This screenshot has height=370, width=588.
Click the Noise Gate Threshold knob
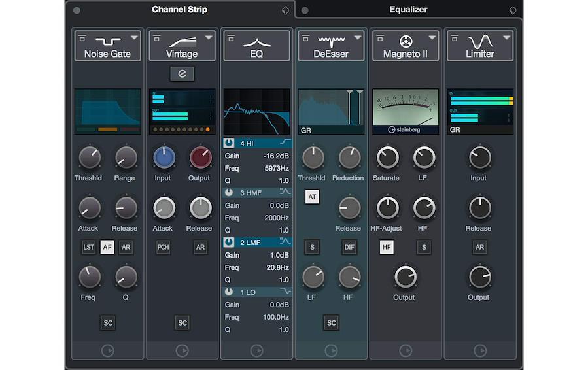[89, 158]
